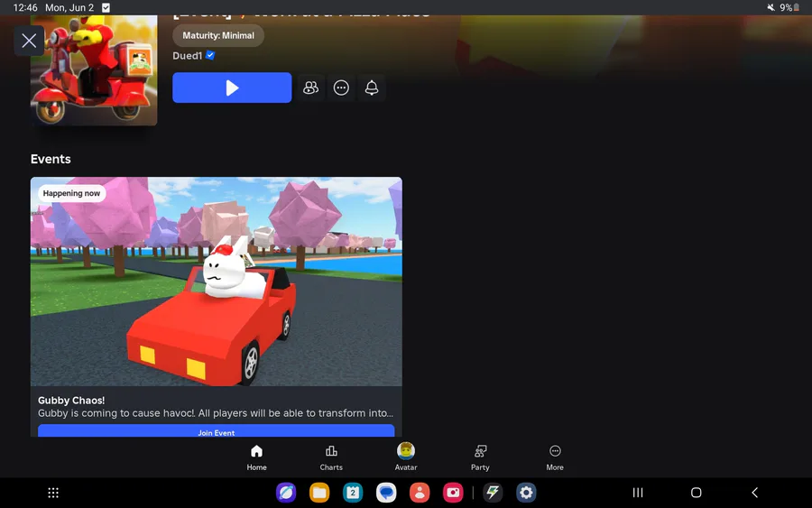
Task: Tap the recent apps navigation button
Action: 638,493
